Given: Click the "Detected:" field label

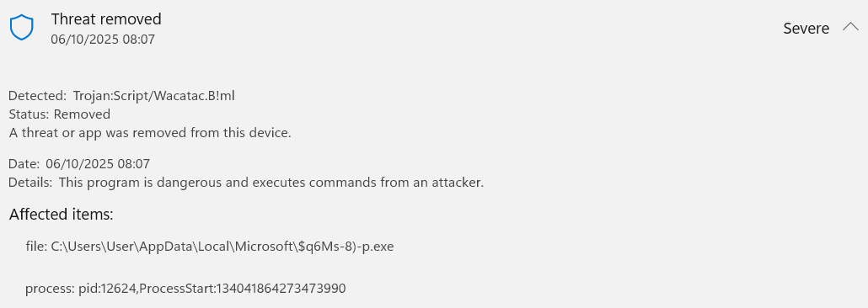Looking at the screenshot, I should [x=38, y=96].
